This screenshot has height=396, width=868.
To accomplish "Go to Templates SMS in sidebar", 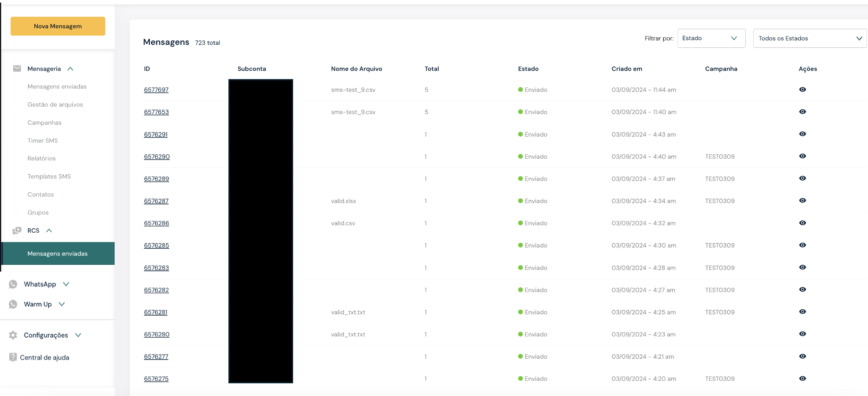I will 49,176.
